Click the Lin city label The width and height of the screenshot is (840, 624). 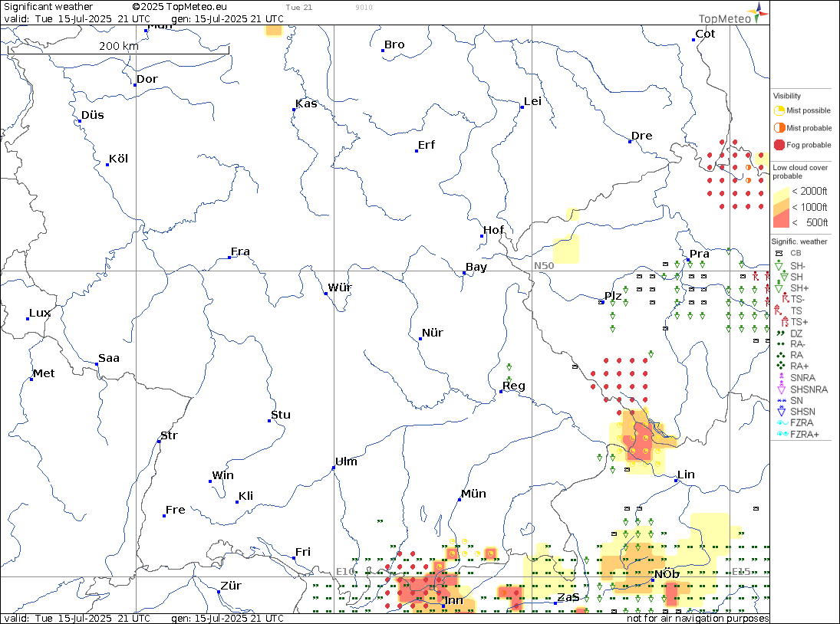[687, 475]
